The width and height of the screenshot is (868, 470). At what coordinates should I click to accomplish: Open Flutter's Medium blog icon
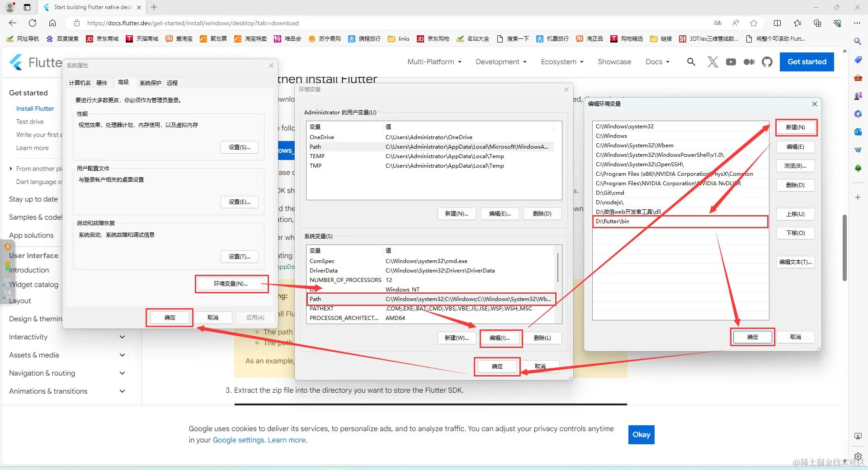[749, 62]
